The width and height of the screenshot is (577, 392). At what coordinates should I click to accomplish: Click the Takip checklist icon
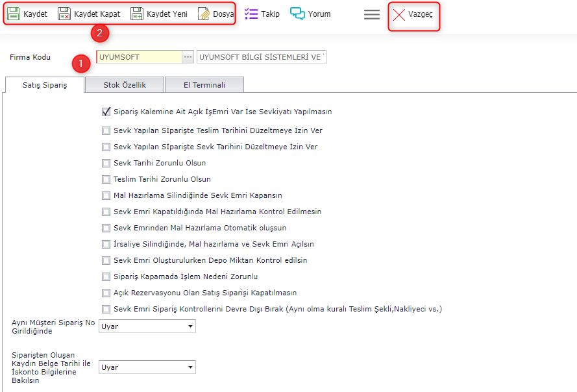251,14
